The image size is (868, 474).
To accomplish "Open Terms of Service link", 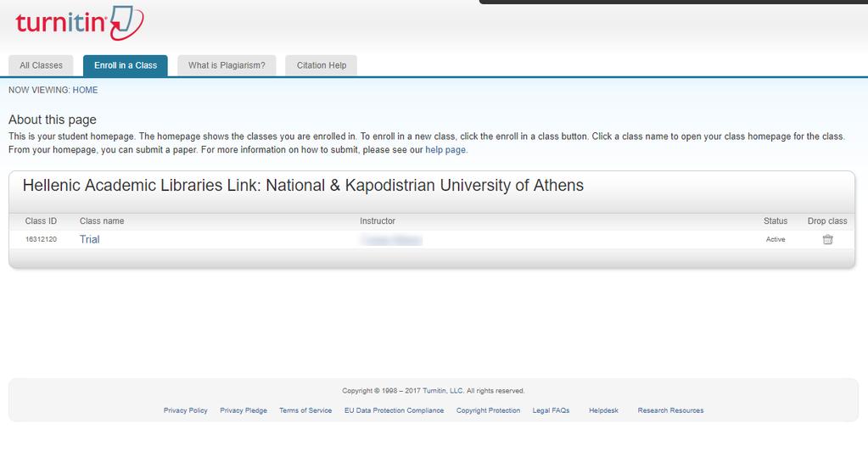I will (305, 410).
